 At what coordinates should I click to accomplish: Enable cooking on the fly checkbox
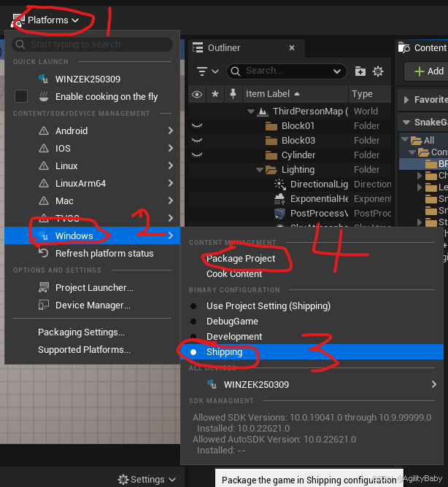click(21, 96)
